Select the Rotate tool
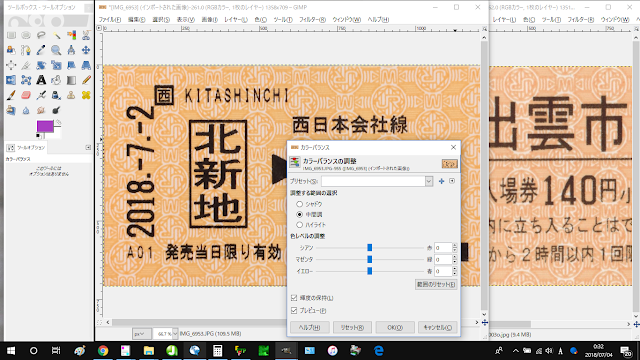 coord(41,65)
